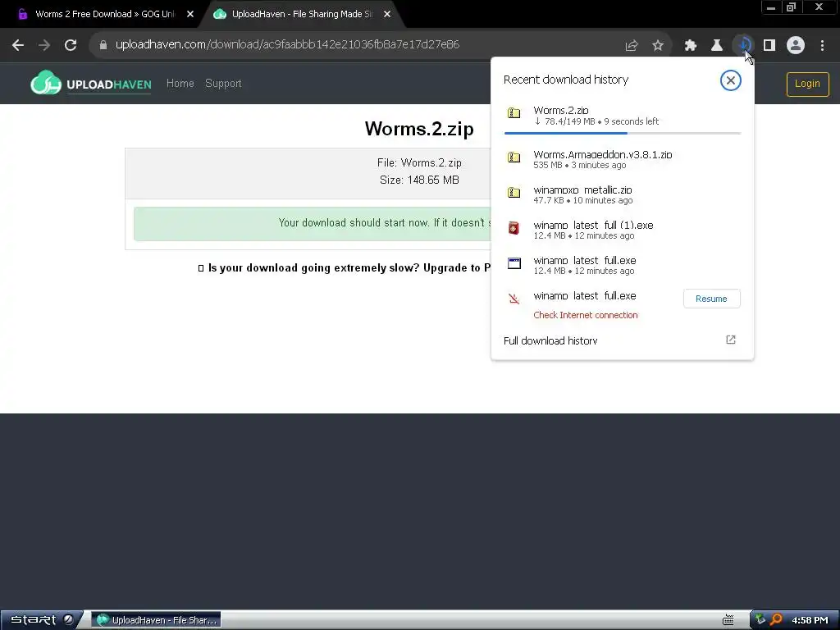
Task: Close the Recent download history popup
Action: (x=730, y=80)
